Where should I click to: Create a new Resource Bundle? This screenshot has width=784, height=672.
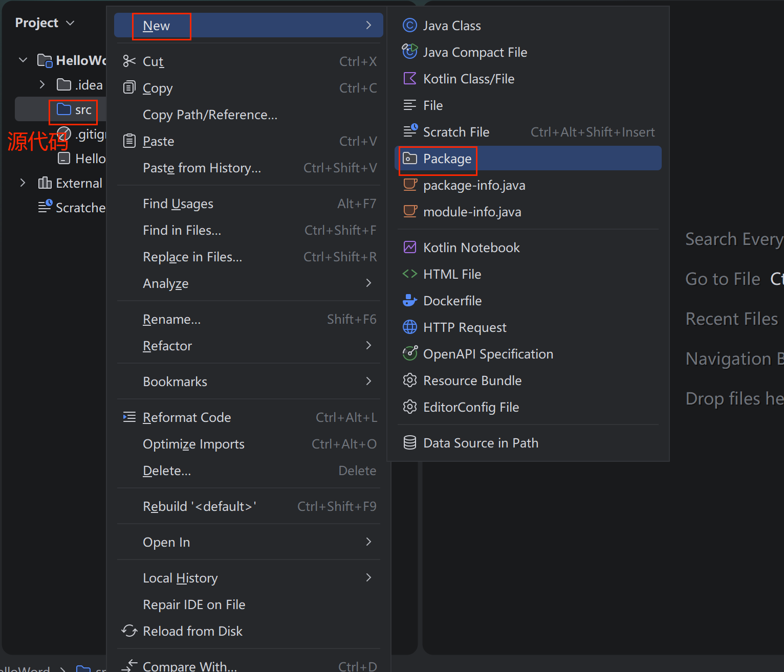(x=472, y=380)
